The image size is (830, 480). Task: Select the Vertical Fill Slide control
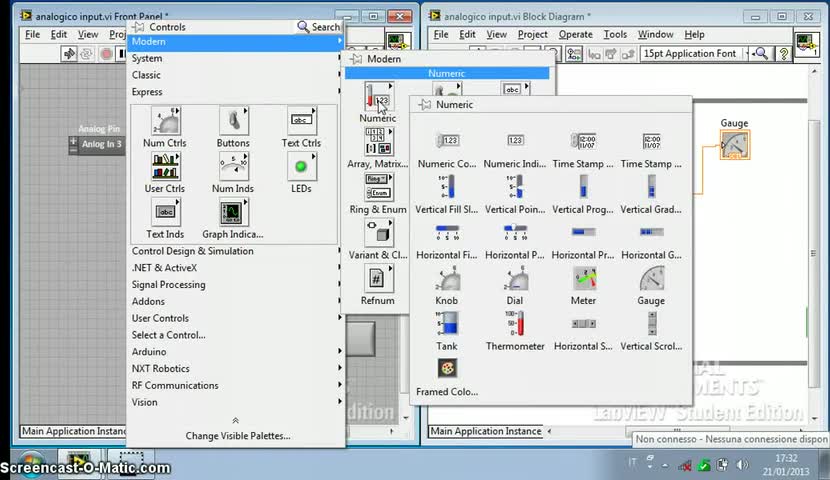pyautogui.click(x=447, y=187)
